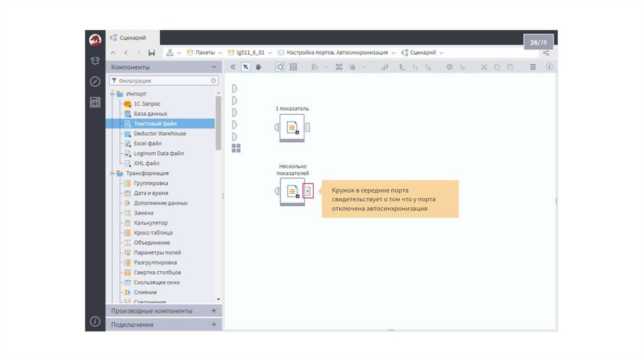Switch to workflow diagram view mode
The image size is (644, 361).
[x=280, y=67]
